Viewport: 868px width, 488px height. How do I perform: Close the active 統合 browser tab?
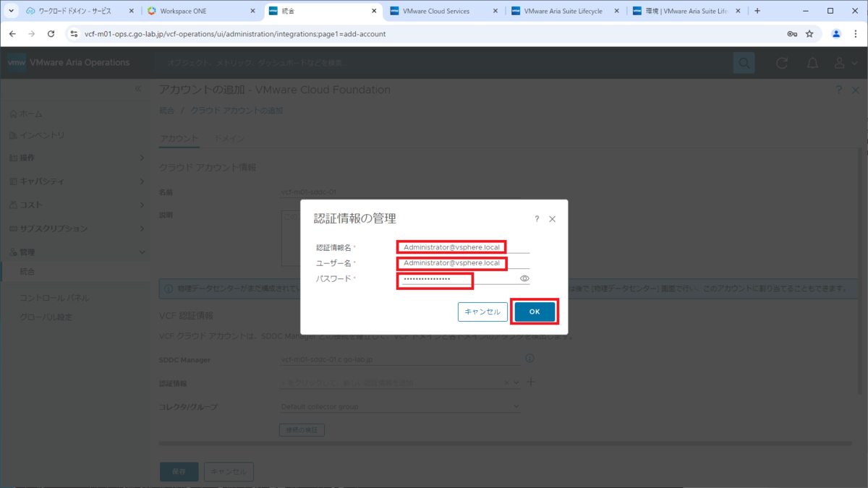point(375,11)
